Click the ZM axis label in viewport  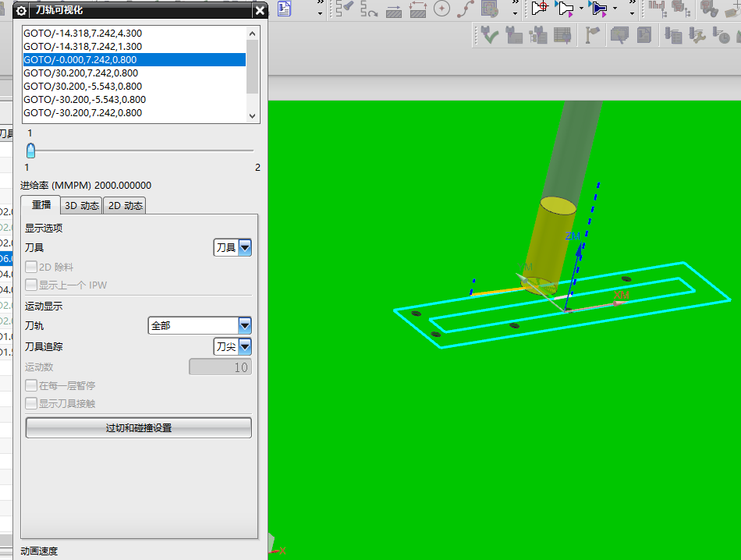click(x=573, y=236)
